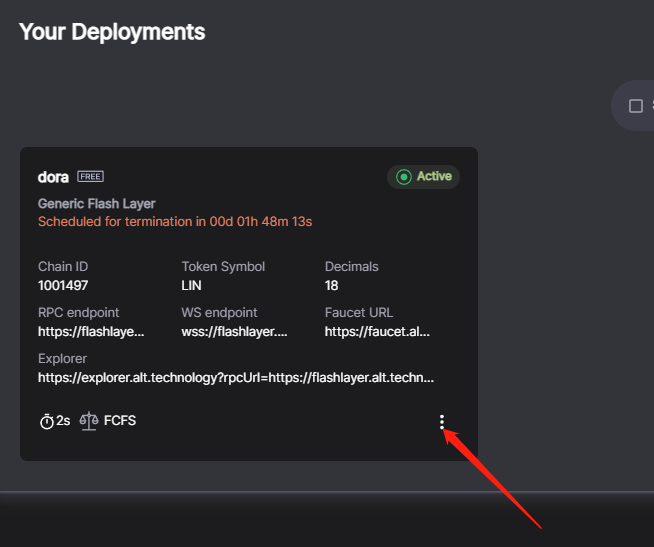
Task: Click Token Symbol value LIN
Action: point(191,285)
